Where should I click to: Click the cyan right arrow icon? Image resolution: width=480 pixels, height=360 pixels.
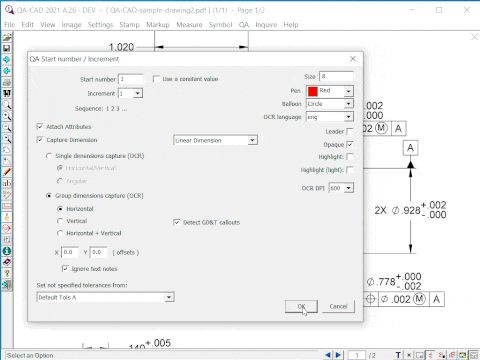pyautogui.click(x=7, y=60)
